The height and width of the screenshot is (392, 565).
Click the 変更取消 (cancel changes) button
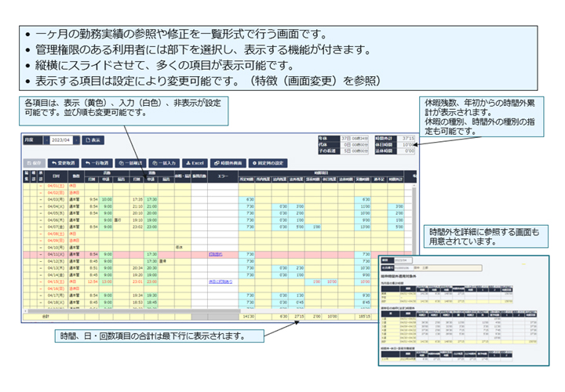[x=64, y=163]
